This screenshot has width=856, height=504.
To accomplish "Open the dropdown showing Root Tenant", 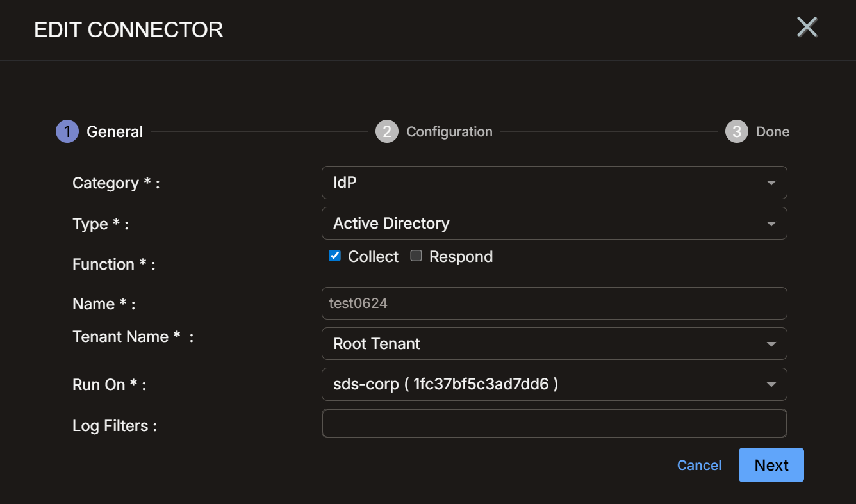I will [554, 344].
